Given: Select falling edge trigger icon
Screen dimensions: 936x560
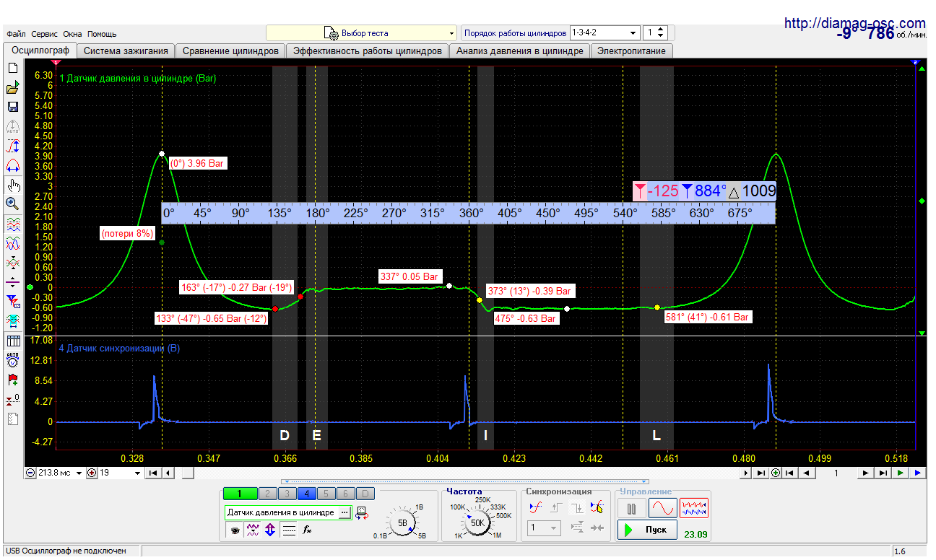Looking at the screenshot, I should (x=577, y=507).
